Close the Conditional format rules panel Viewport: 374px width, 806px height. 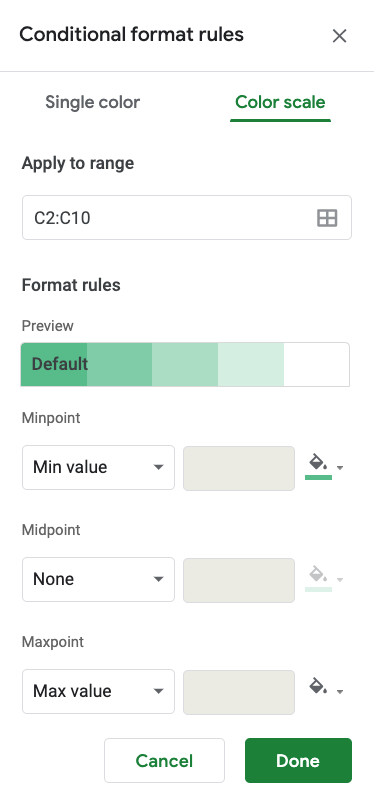[339, 36]
